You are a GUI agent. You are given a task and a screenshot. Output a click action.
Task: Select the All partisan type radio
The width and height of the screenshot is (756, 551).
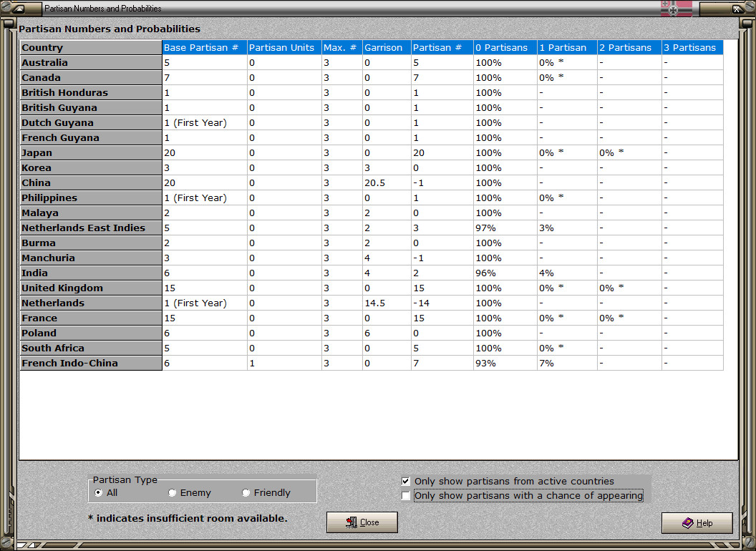click(98, 492)
